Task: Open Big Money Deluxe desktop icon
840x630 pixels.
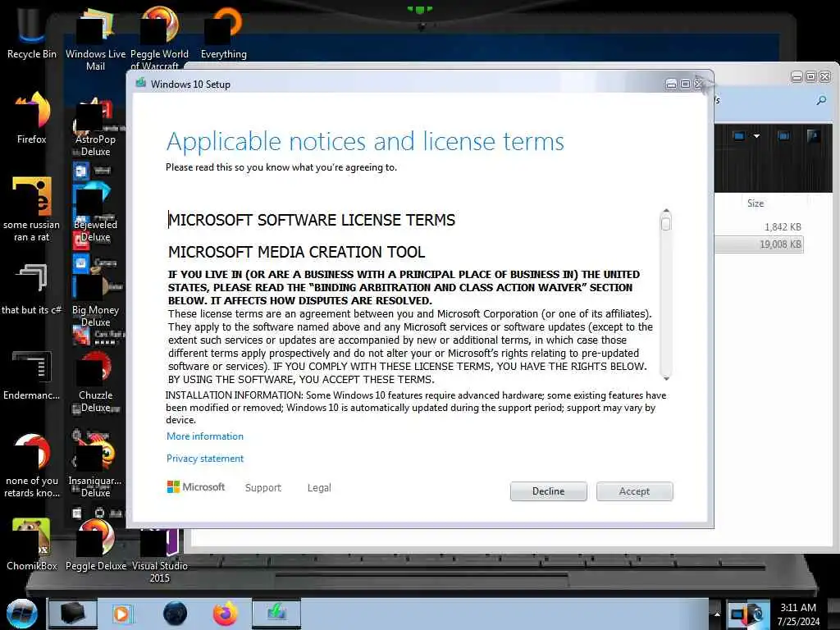Action: point(95,297)
